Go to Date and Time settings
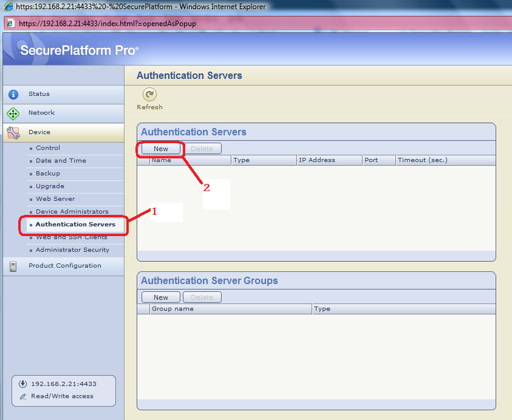Image resolution: width=512 pixels, height=420 pixels. coord(61,161)
